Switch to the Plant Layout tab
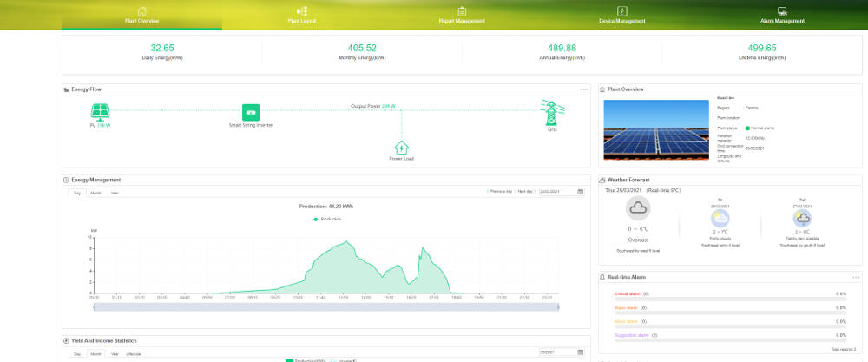The height and width of the screenshot is (362, 868). pyautogui.click(x=302, y=15)
